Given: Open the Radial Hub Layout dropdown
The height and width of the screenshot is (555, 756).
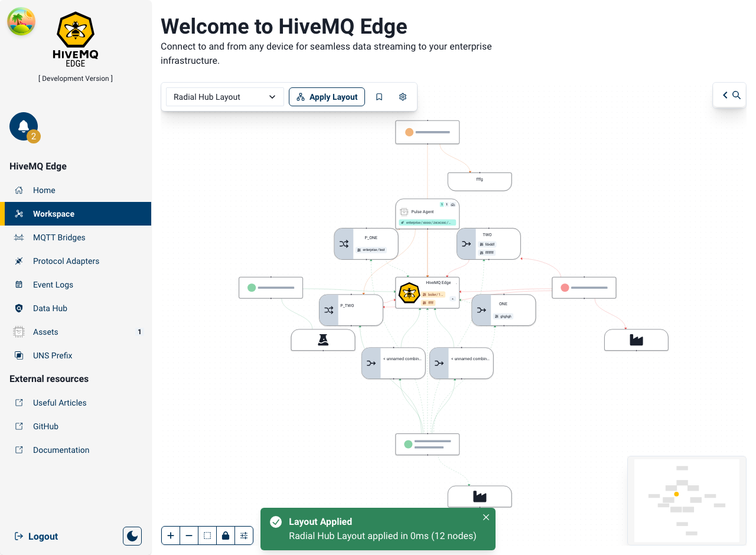Looking at the screenshot, I should pyautogui.click(x=224, y=97).
